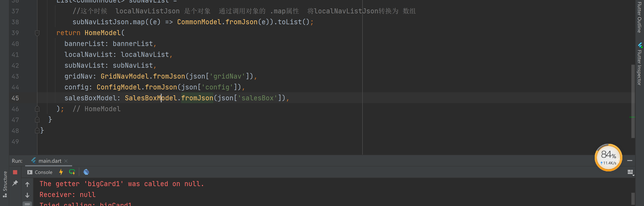Collapse fold marker on line 46

(x=37, y=109)
